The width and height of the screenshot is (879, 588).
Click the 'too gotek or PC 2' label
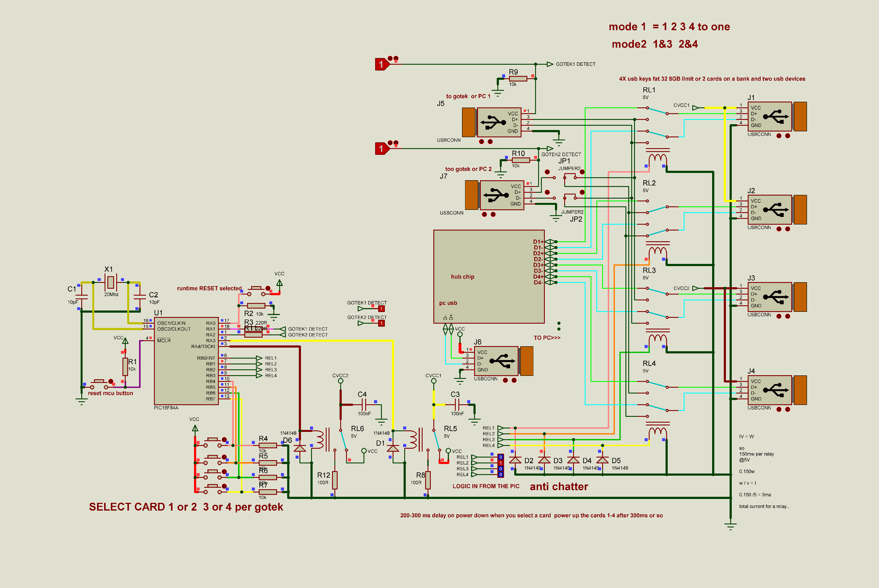coord(468,169)
